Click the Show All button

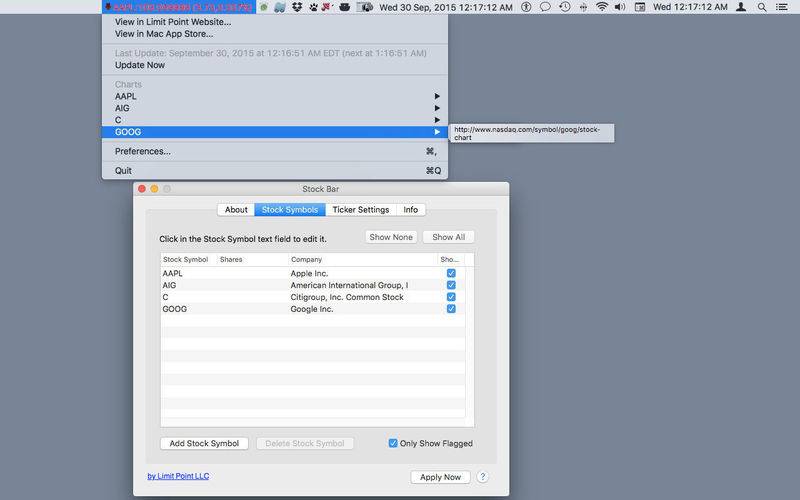pyautogui.click(x=448, y=237)
